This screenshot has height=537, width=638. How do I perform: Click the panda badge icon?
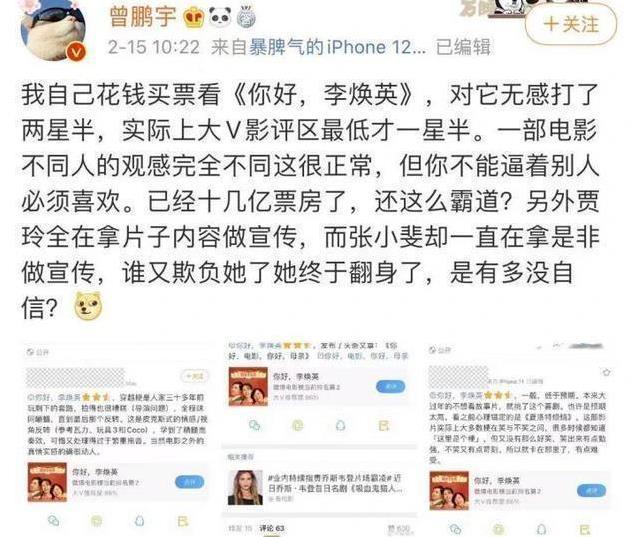click(x=220, y=17)
